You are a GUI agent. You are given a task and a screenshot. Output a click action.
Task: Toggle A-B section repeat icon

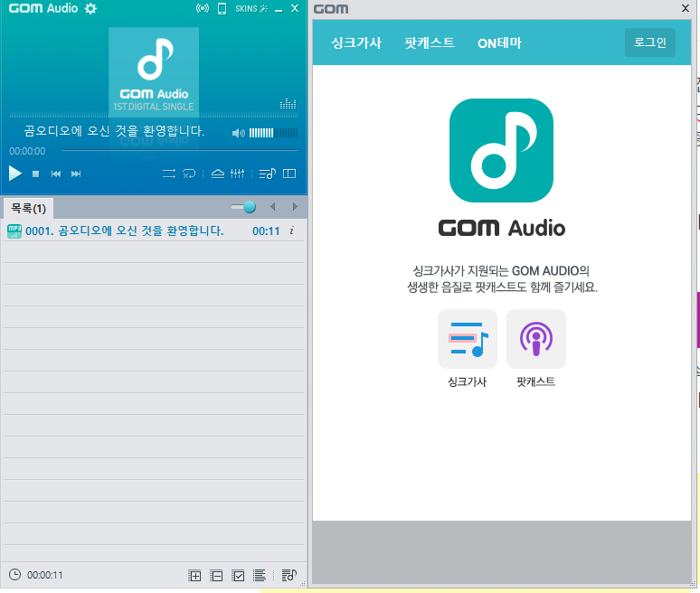coord(189,174)
